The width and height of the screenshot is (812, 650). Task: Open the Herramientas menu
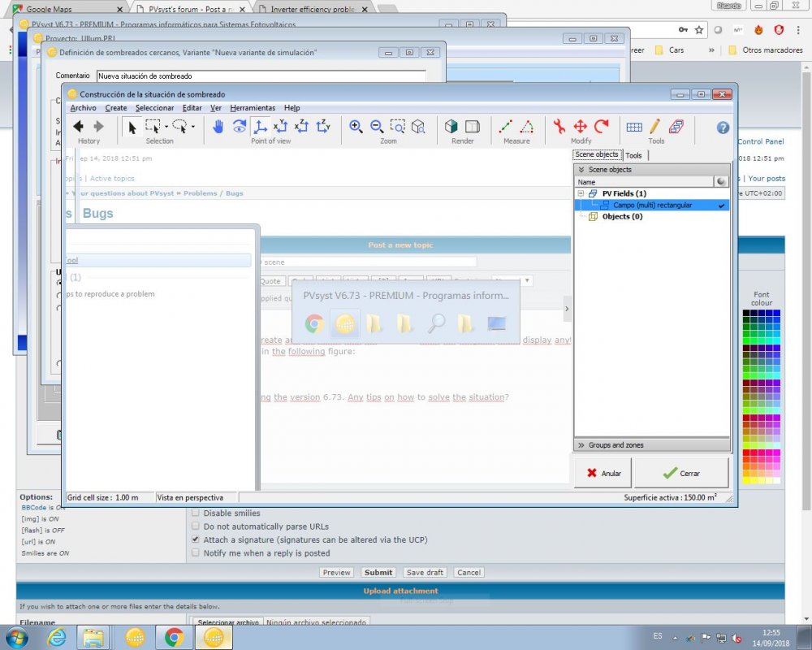[252, 108]
